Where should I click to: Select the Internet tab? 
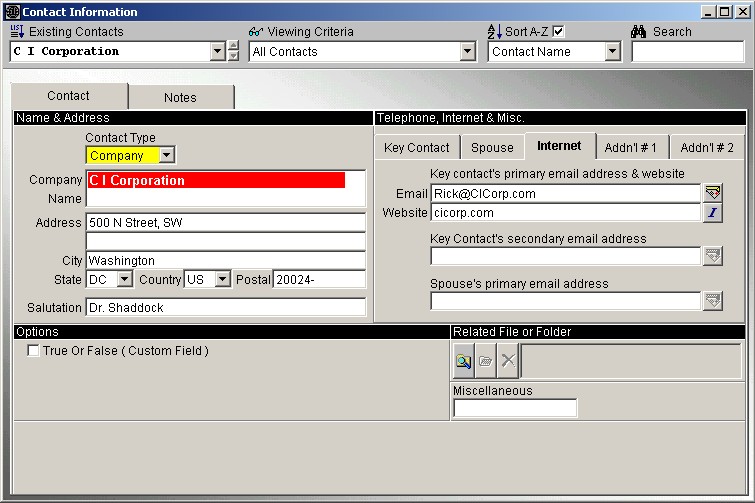[x=560, y=146]
